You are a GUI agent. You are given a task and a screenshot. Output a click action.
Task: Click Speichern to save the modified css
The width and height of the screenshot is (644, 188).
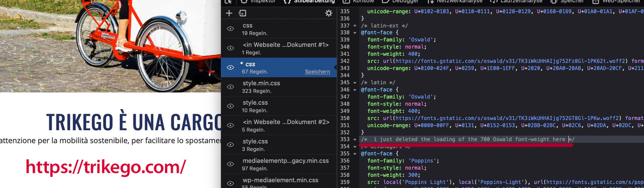[317, 72]
